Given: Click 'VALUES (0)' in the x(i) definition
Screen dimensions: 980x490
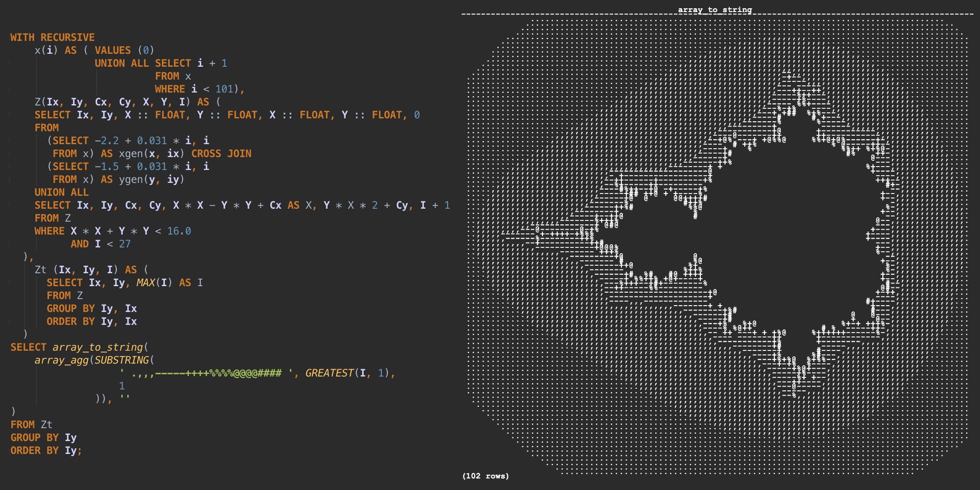Looking at the screenshot, I should [124, 51].
